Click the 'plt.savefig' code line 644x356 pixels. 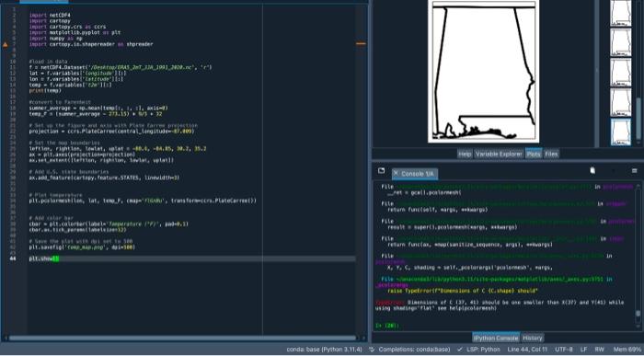(82, 247)
